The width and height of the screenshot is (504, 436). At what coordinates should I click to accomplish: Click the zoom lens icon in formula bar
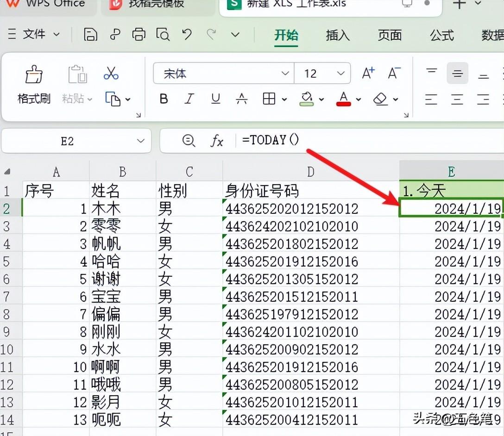[189, 141]
